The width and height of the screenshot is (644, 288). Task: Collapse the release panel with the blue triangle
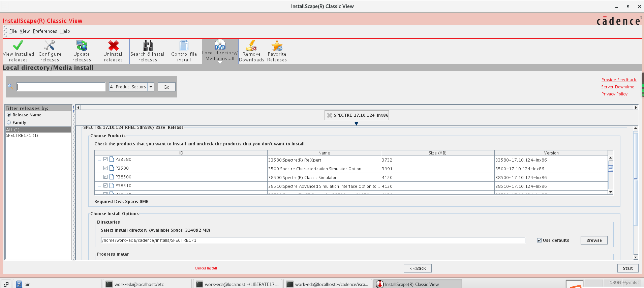pos(356,123)
